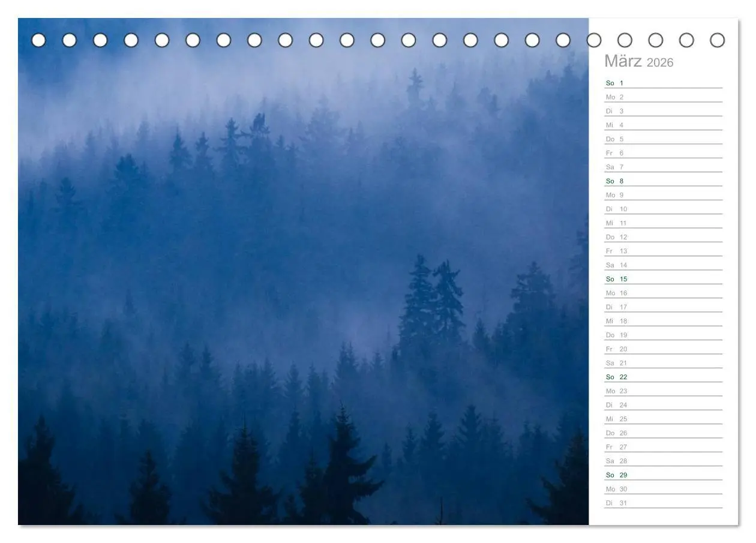Screen dimensions: 756x543
Task: Select the row Mi 18
Action: point(663,321)
